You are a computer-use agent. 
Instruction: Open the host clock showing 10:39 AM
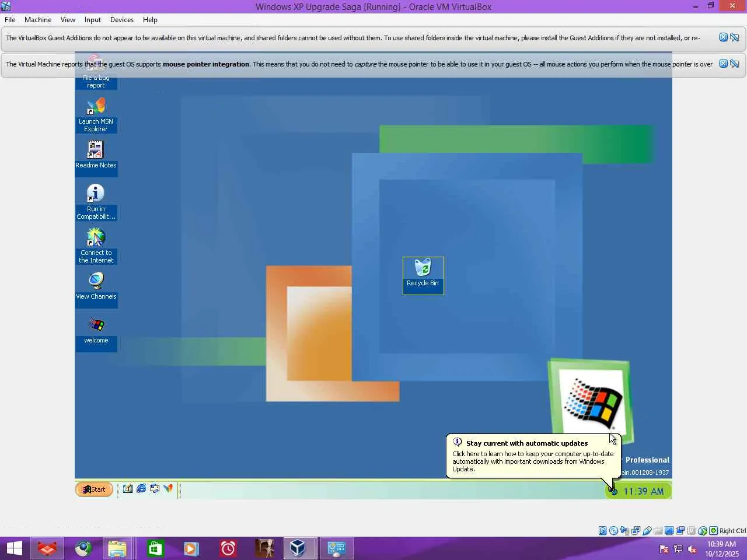click(722, 548)
